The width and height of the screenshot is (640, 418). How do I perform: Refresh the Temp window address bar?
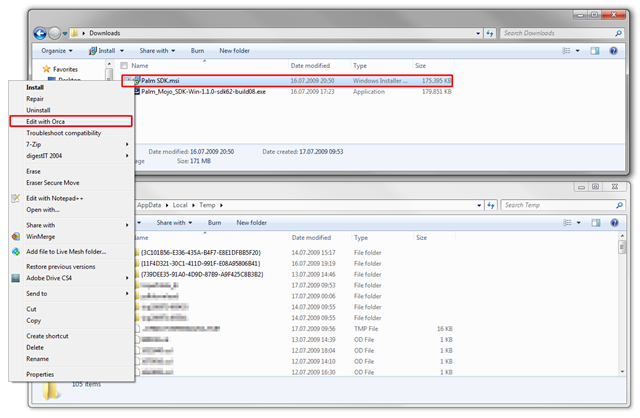(x=491, y=205)
